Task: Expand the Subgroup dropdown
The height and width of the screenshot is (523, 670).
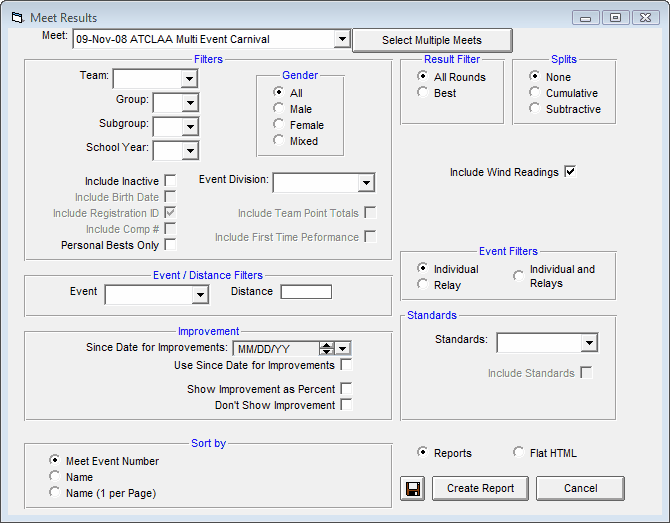Action: pyautogui.click(x=190, y=126)
